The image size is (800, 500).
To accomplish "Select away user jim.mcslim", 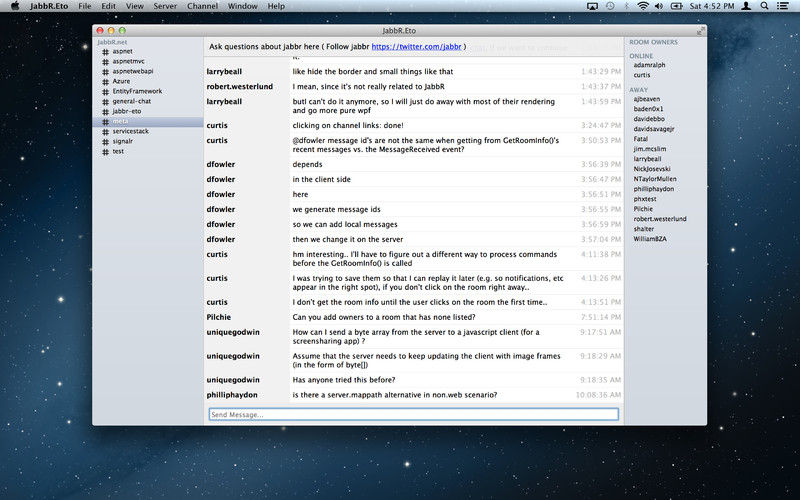I will (x=649, y=149).
